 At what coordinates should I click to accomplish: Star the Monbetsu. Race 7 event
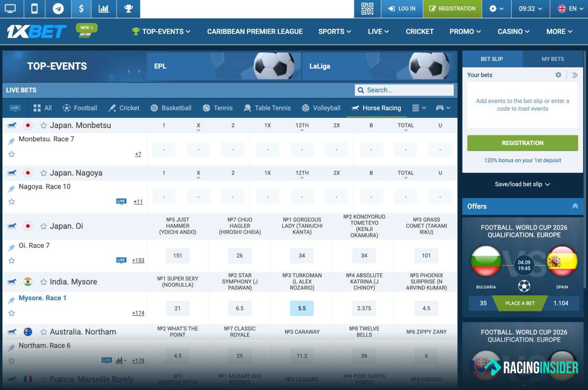tap(12, 154)
